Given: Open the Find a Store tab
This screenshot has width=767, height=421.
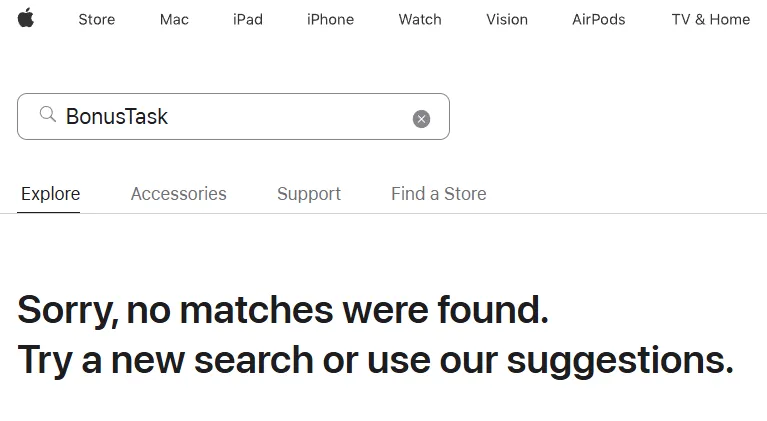Looking at the screenshot, I should tap(439, 194).
